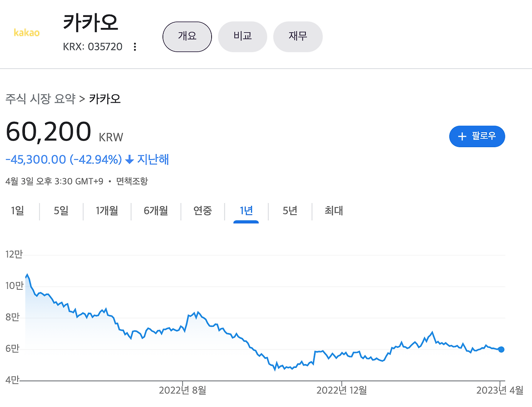Switch to the 연중 tab
This screenshot has width=532, height=407.
tap(202, 211)
